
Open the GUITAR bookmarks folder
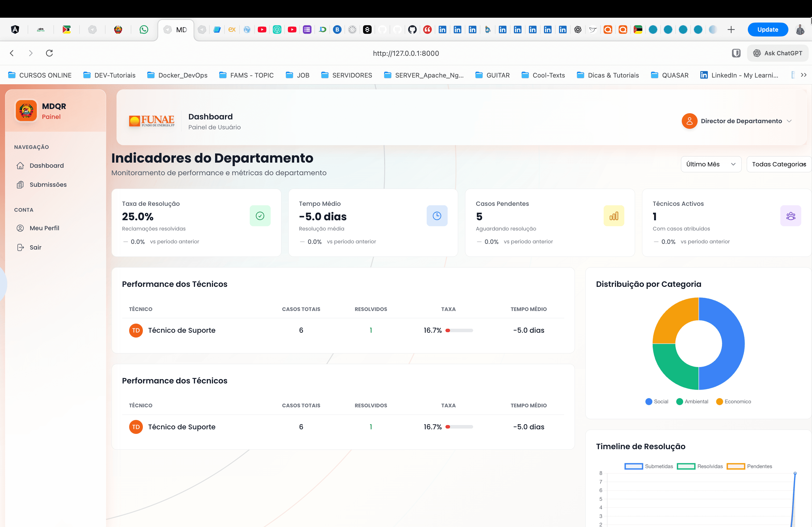(x=493, y=75)
